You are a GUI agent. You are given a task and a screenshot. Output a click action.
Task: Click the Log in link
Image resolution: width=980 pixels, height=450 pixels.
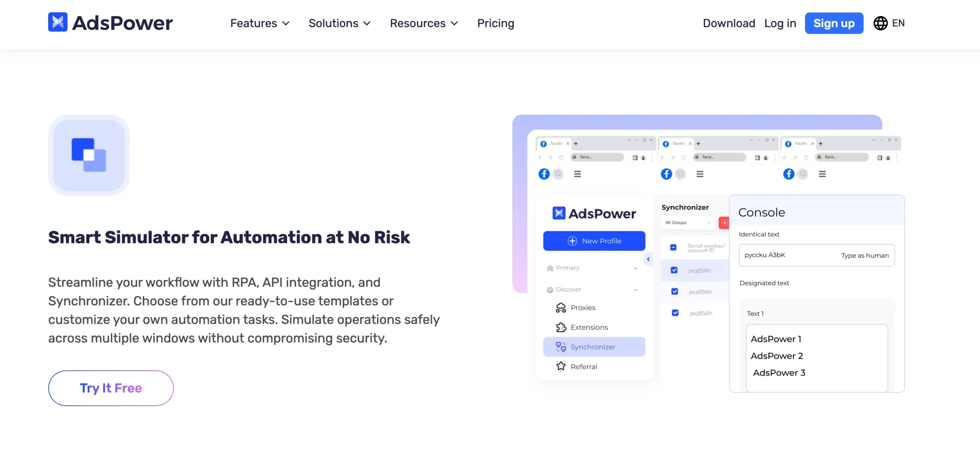click(x=780, y=23)
